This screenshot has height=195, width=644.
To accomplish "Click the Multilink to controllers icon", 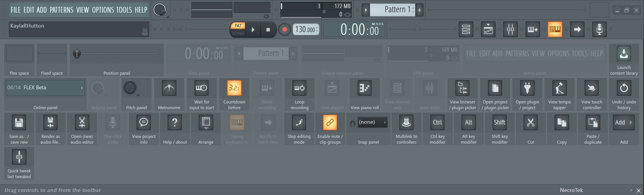I will [406, 123].
